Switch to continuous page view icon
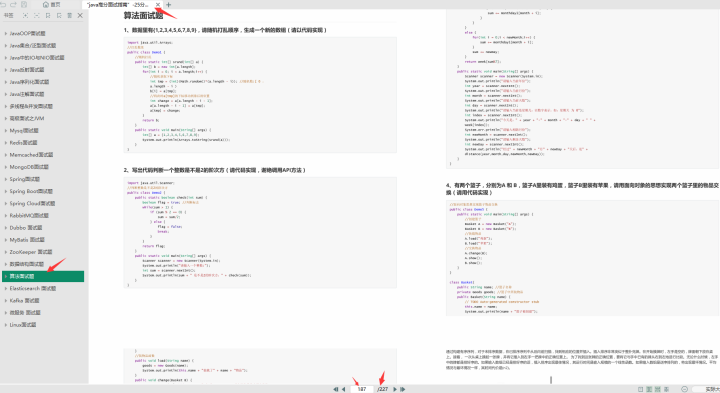Image resolution: width=720 pixels, height=393 pixels. pyautogui.click(x=658, y=389)
